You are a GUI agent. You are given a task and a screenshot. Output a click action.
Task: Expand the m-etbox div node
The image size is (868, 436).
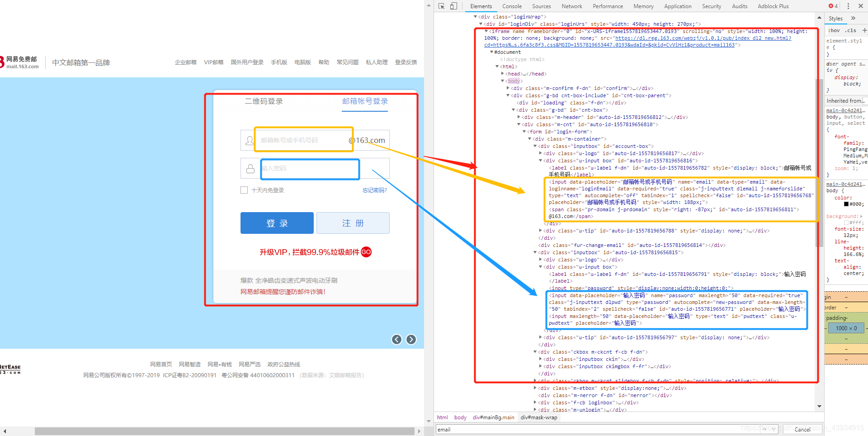[x=535, y=388]
